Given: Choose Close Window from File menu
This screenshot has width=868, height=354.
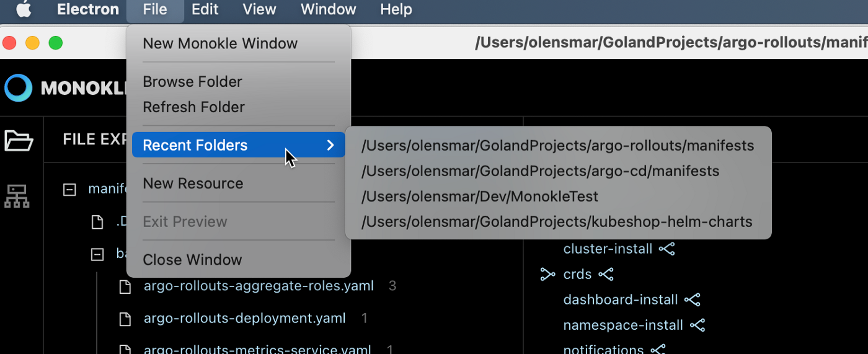Looking at the screenshot, I should click(x=239, y=260).
